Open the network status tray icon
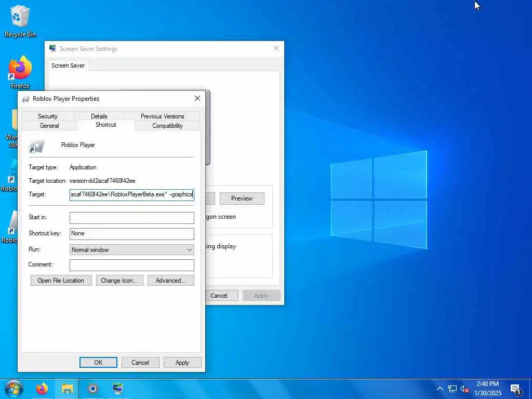 [x=453, y=389]
